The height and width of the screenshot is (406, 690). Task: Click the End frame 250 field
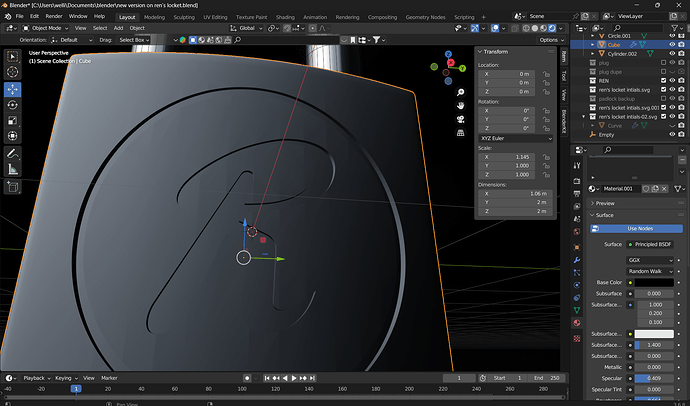[x=546, y=378]
